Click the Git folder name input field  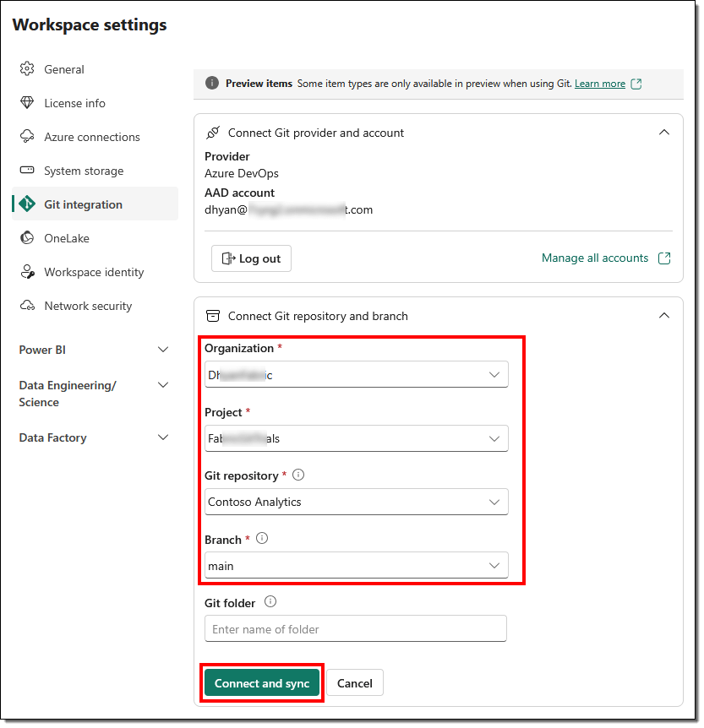(355, 629)
